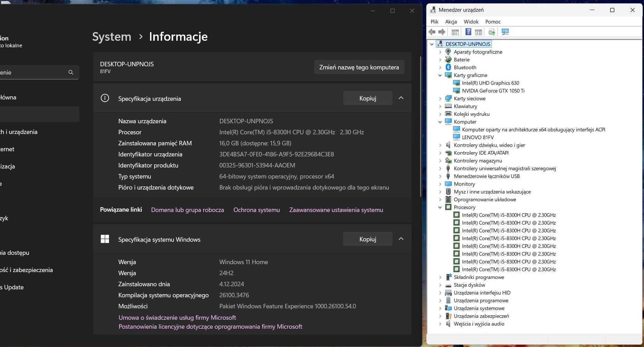Click the Klawiatury keyboard icon
This screenshot has width=644, height=347.
click(x=448, y=106)
